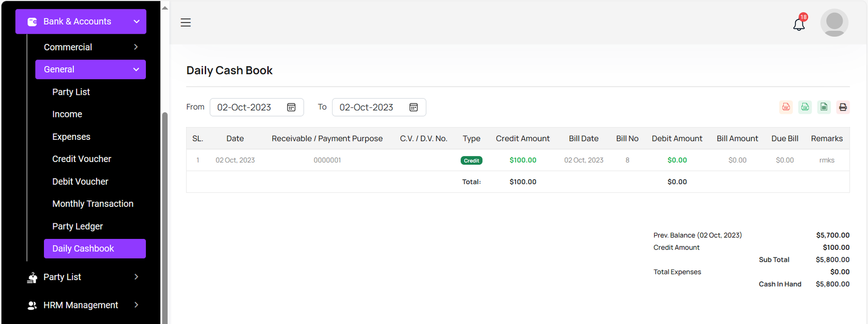868x324 pixels.
Task: Export the cash book as Excel spreadsheet
Action: click(824, 107)
